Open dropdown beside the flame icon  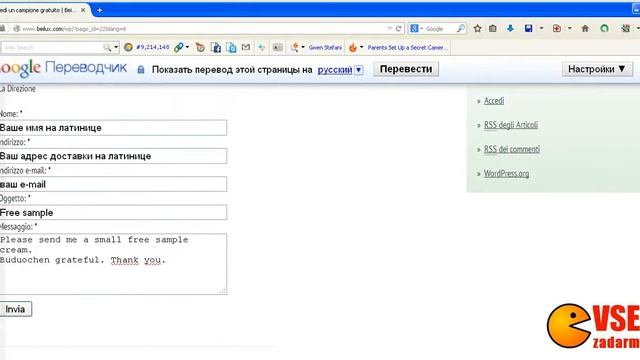click(361, 47)
